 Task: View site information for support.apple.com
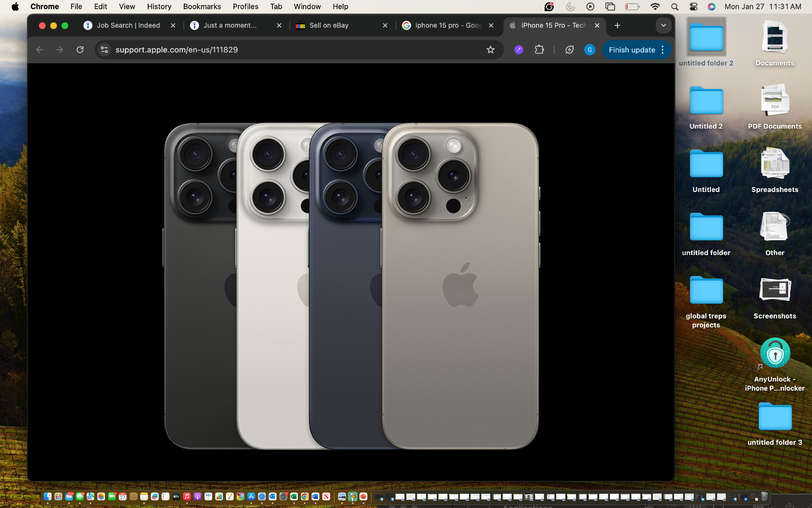click(x=105, y=50)
